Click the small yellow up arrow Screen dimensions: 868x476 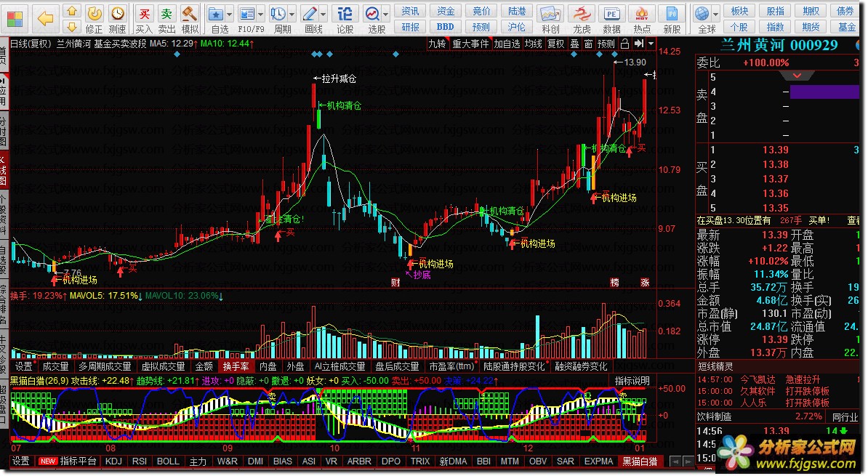pos(71,10)
